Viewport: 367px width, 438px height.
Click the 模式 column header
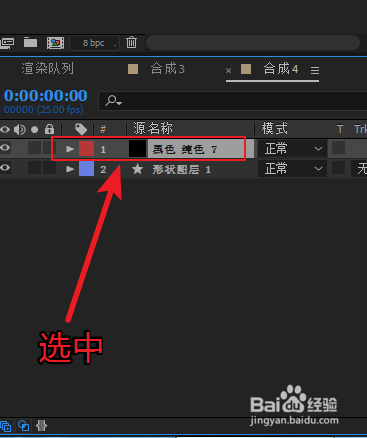(x=275, y=128)
